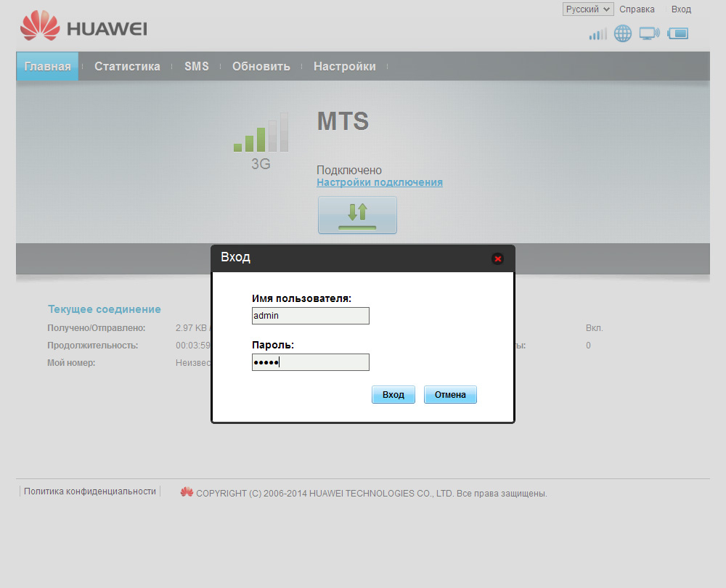Image resolution: width=726 pixels, height=588 pixels.
Task: Click the monitor Wi-Fi status icon
Action: coord(650,33)
